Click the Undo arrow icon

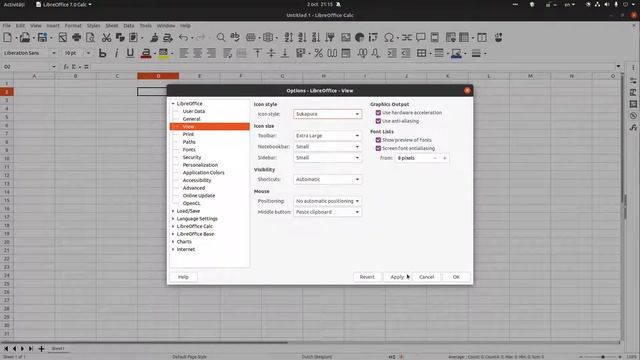[x=183, y=38]
